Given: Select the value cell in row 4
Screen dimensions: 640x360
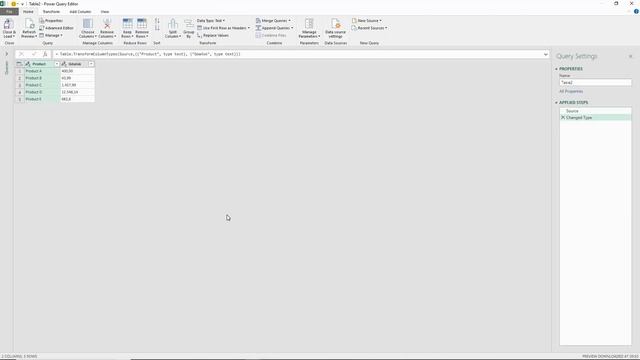Looking at the screenshot, I should (77, 92).
